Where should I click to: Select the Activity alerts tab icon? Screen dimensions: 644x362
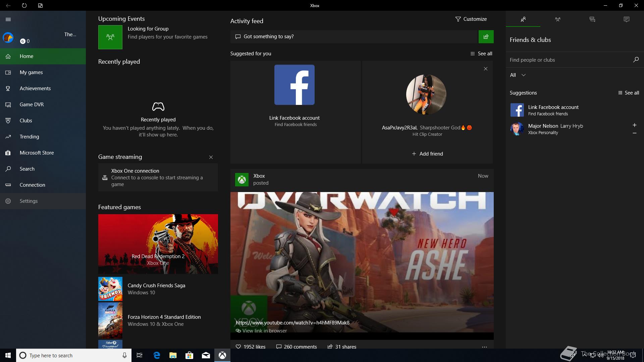[x=627, y=19]
